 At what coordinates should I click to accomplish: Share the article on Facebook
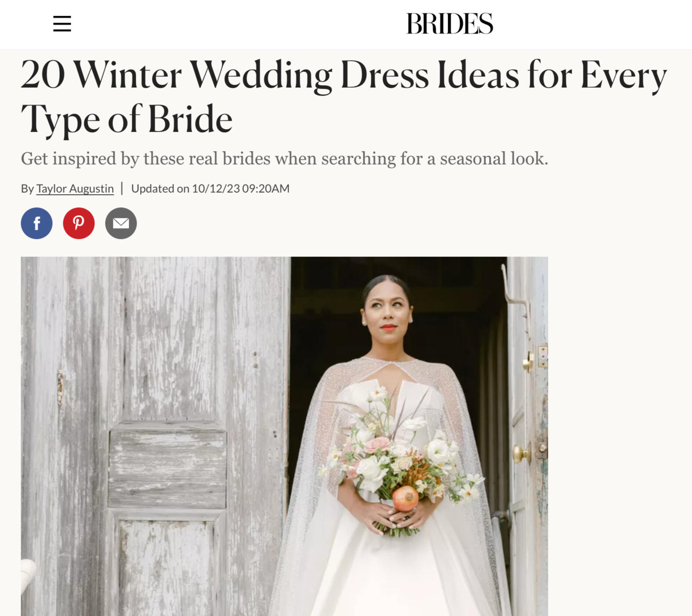click(x=36, y=223)
